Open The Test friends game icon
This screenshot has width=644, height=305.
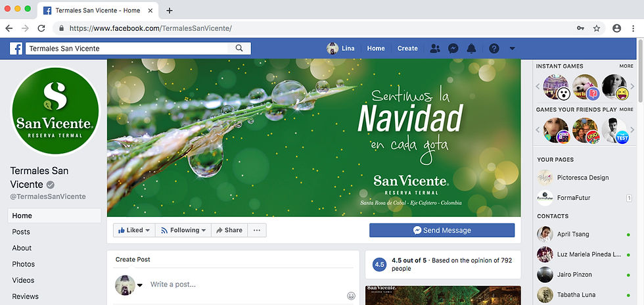click(x=614, y=131)
